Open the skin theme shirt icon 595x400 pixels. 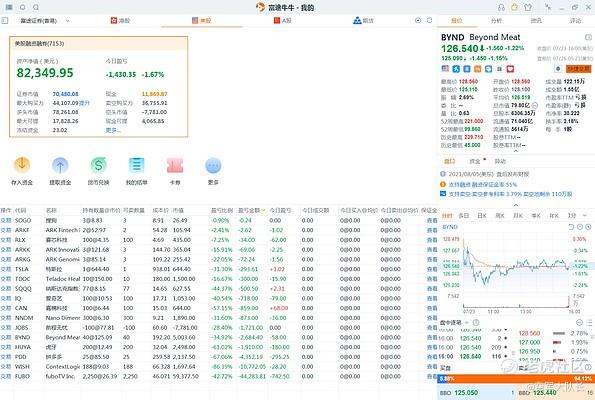pyautogui.click(x=528, y=7)
